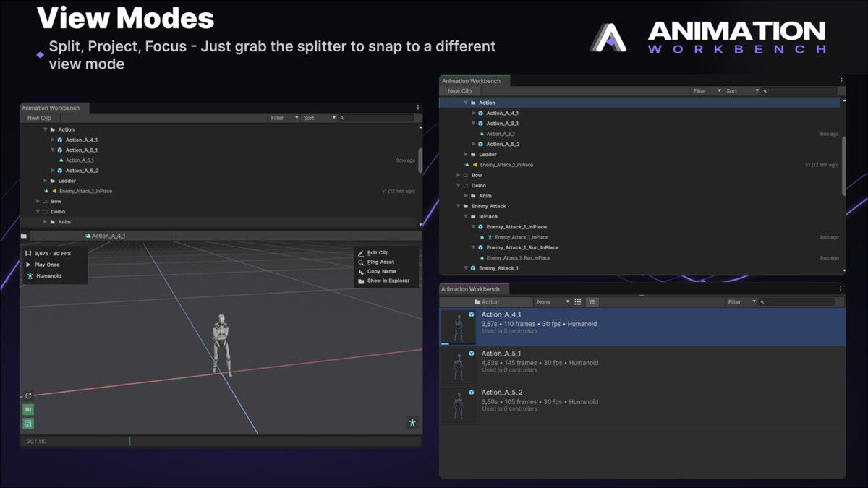Click the Humanoid rig icon in preview info
Image resolution: width=868 pixels, height=488 pixels.
pyautogui.click(x=30, y=276)
